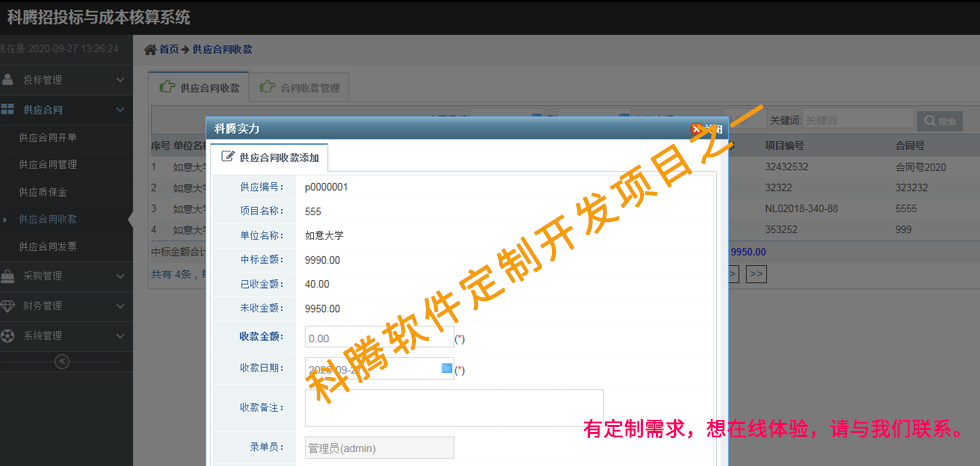Switch to 合同收款管理 tab
980x466 pixels.
299,87
